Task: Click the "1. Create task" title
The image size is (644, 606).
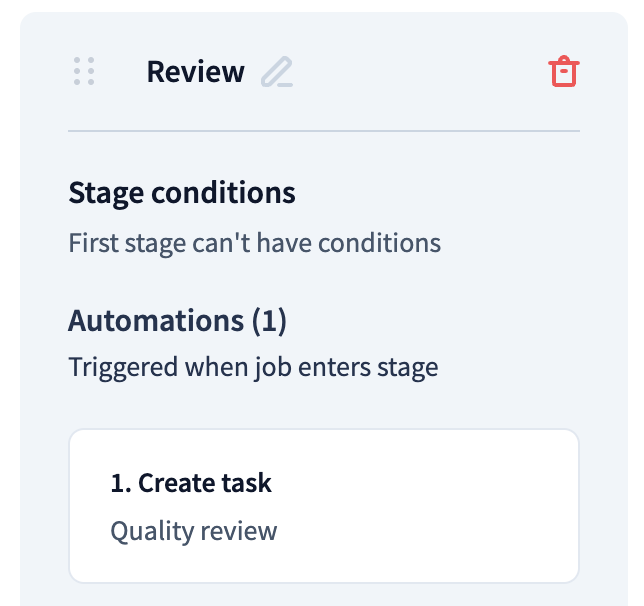Action: [191, 483]
